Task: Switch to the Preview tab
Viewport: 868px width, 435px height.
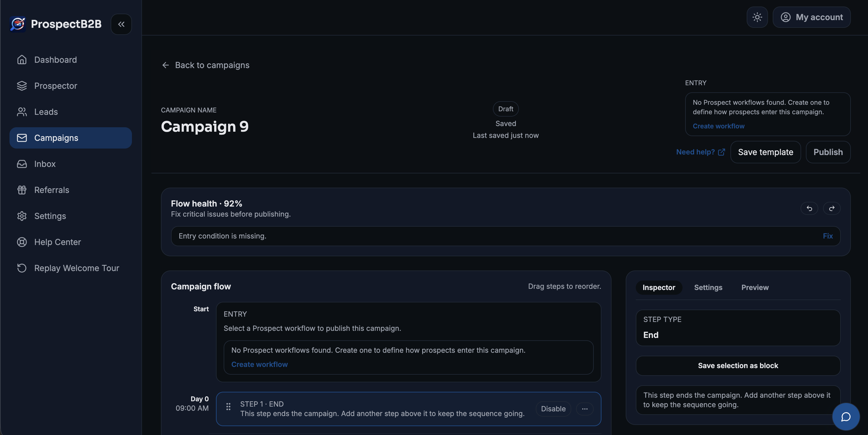Action: tap(754, 287)
